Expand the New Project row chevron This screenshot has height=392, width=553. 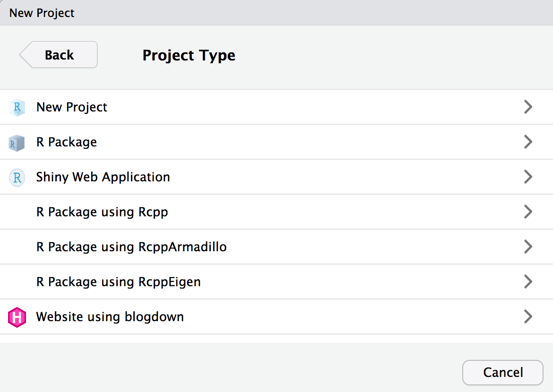(528, 107)
